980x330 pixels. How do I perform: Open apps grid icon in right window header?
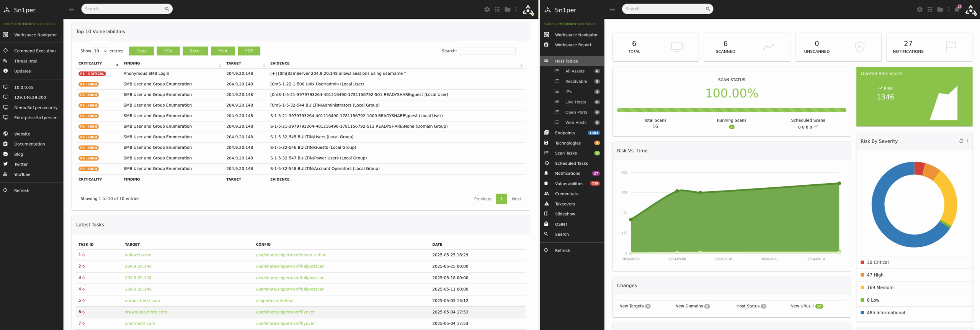pos(930,10)
